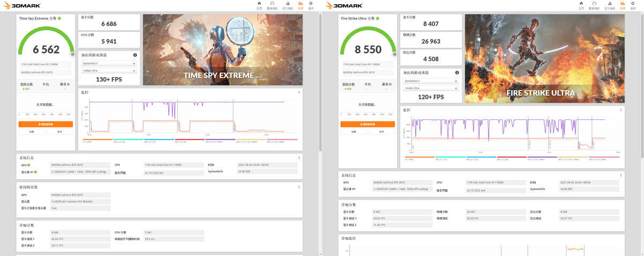Click info icon on Time Spy estimated game performance
Image resolution: width=644 pixels, height=256 pixels.
[135, 55]
